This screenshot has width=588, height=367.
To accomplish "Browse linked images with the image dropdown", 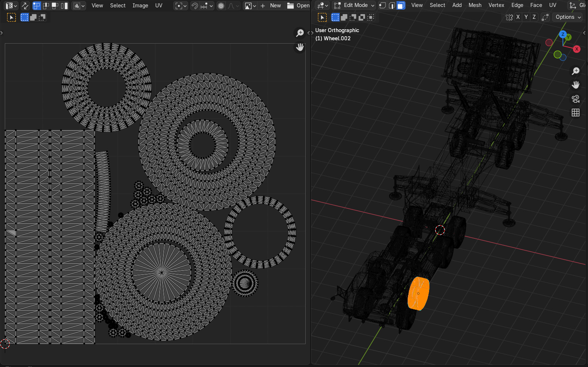I will (x=250, y=6).
